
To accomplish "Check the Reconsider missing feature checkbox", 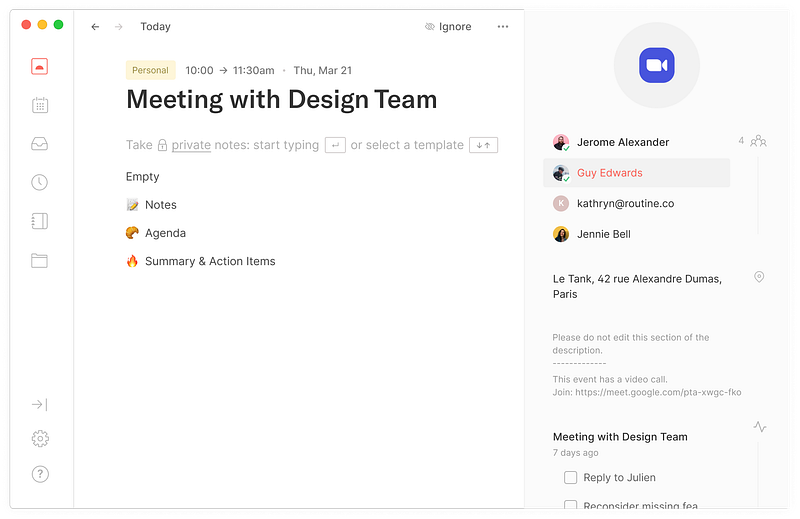I will pos(570,506).
